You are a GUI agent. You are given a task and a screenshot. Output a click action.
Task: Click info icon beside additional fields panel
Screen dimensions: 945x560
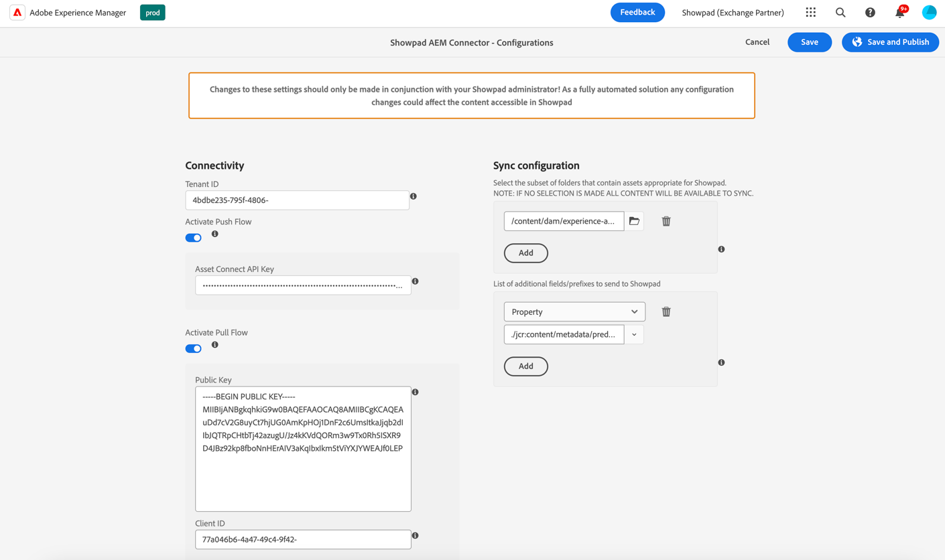(x=722, y=362)
